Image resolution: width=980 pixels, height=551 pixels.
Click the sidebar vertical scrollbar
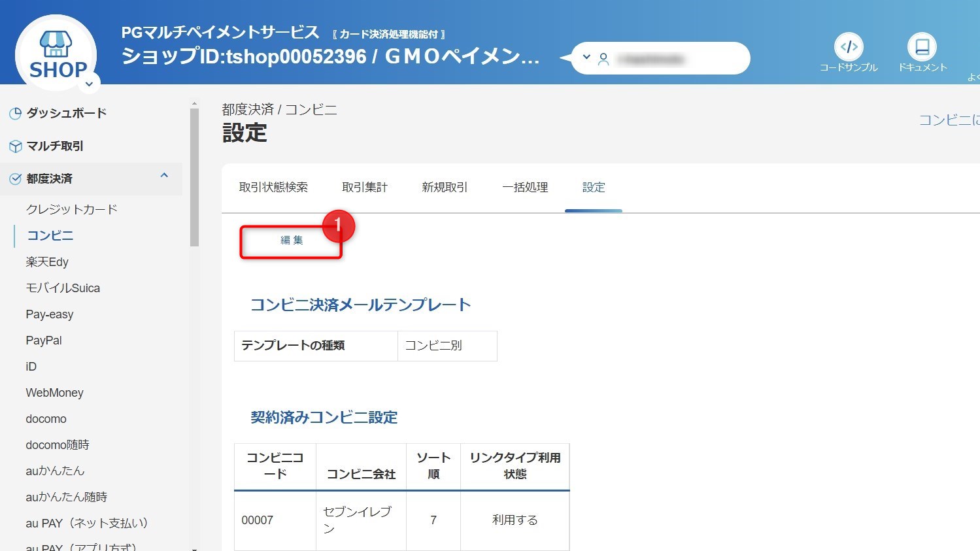point(194,176)
